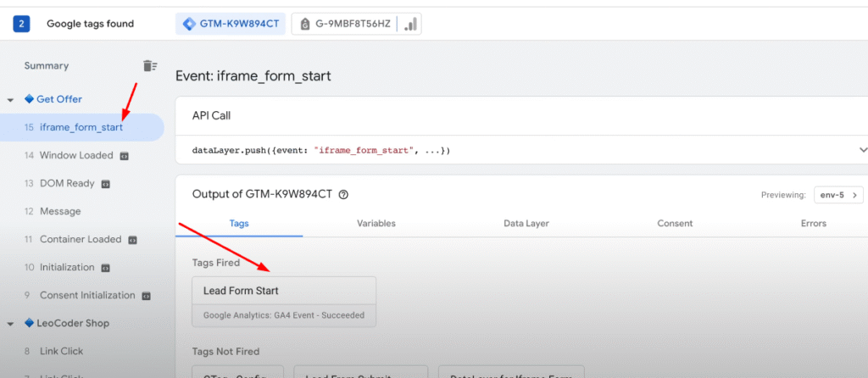Open the env-5 previewing environment selector
The image size is (868, 378).
838,195
